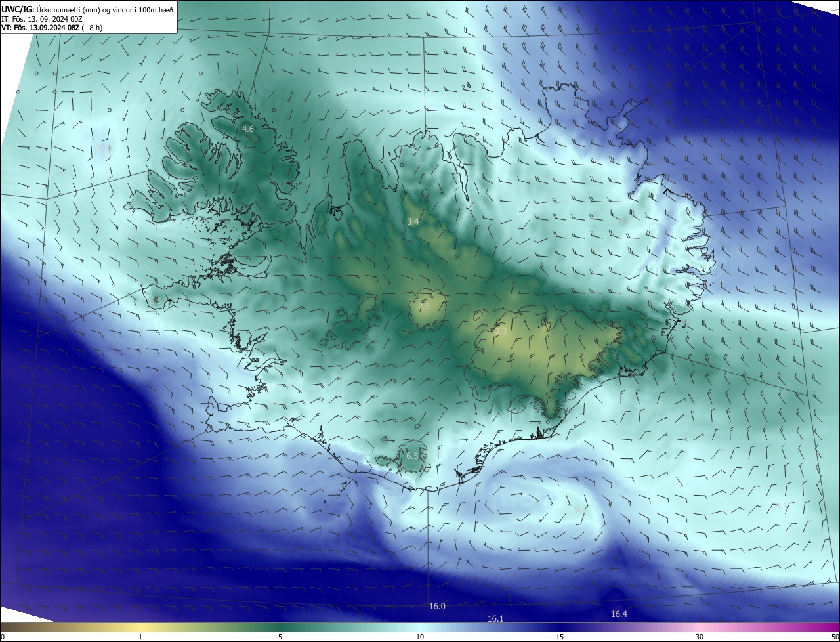This screenshot has width=840, height=642.
Task: Click the 4.6 value label on the map
Action: click(x=248, y=129)
